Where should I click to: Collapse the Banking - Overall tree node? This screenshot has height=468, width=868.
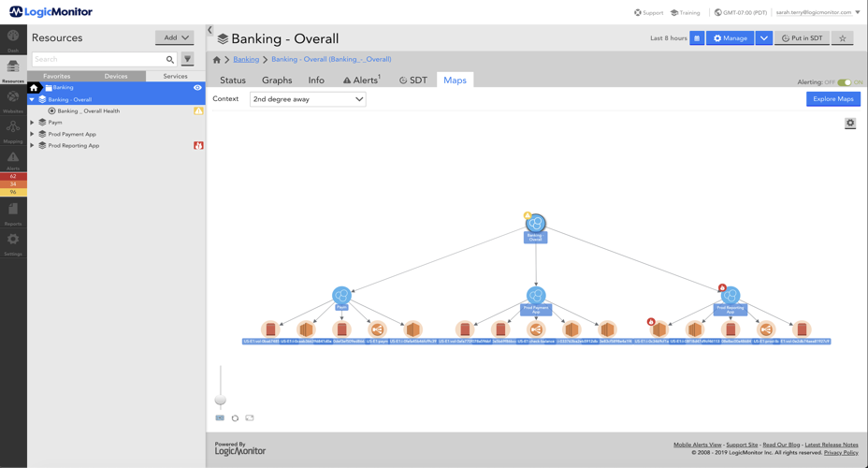pos(32,100)
